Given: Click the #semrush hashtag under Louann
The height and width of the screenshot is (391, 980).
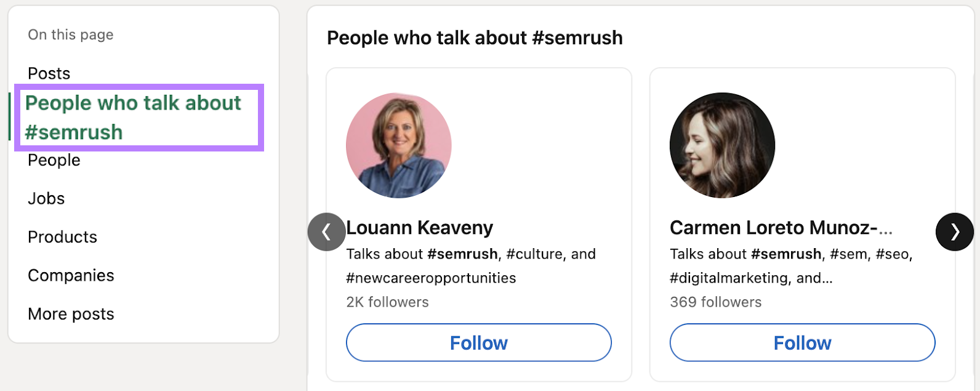Looking at the screenshot, I should tap(463, 254).
